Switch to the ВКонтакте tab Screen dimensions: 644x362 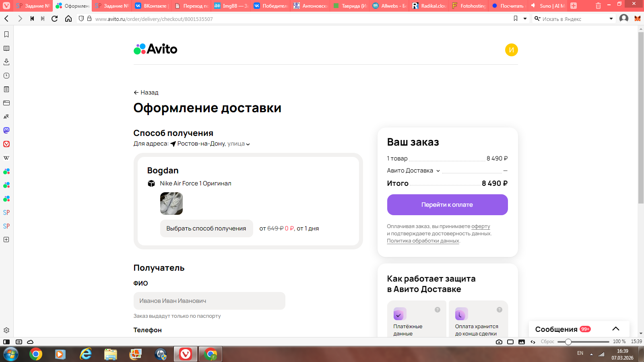151,6
